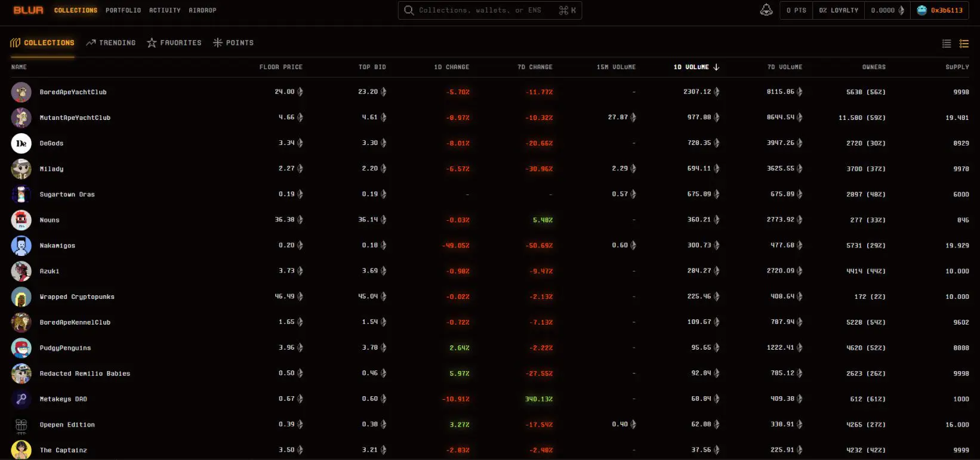Open the PudgyPenguins avatar icon

coord(21,348)
